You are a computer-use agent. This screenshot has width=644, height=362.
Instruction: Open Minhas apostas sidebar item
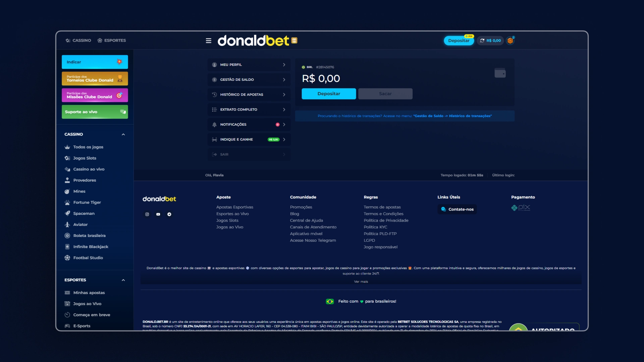pyautogui.click(x=89, y=293)
